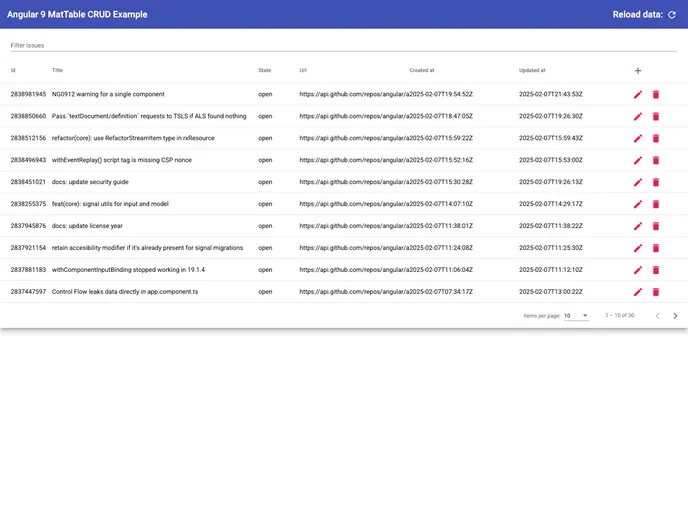Sort by Created at column header
The height and width of the screenshot is (512, 688).
pos(421,71)
